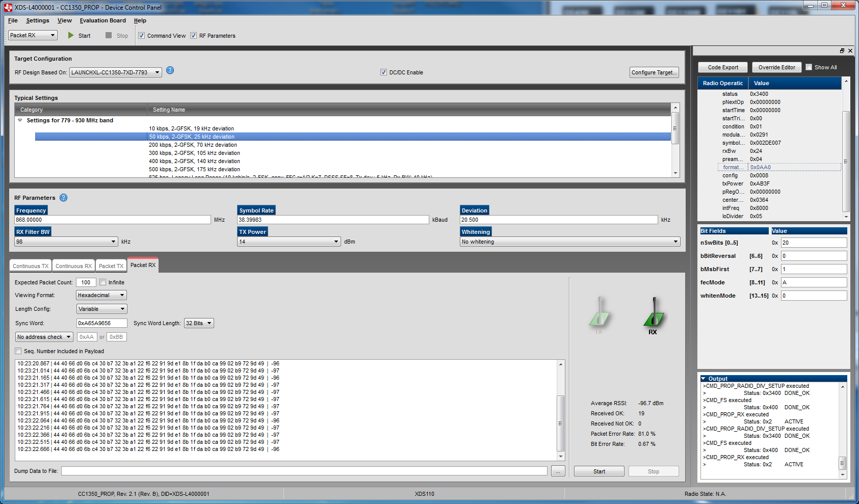This screenshot has width=859, height=504.
Task: Undock the right side panel with float icon
Action: tap(842, 51)
